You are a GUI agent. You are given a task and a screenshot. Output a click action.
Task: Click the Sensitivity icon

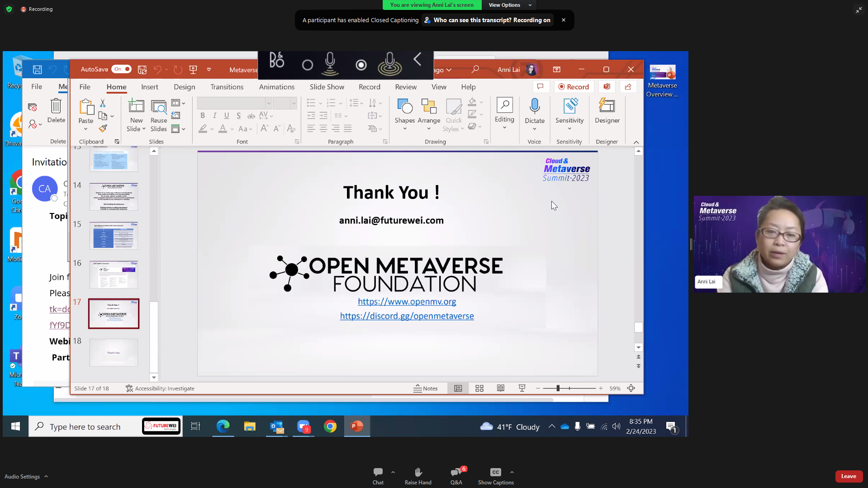tap(569, 106)
